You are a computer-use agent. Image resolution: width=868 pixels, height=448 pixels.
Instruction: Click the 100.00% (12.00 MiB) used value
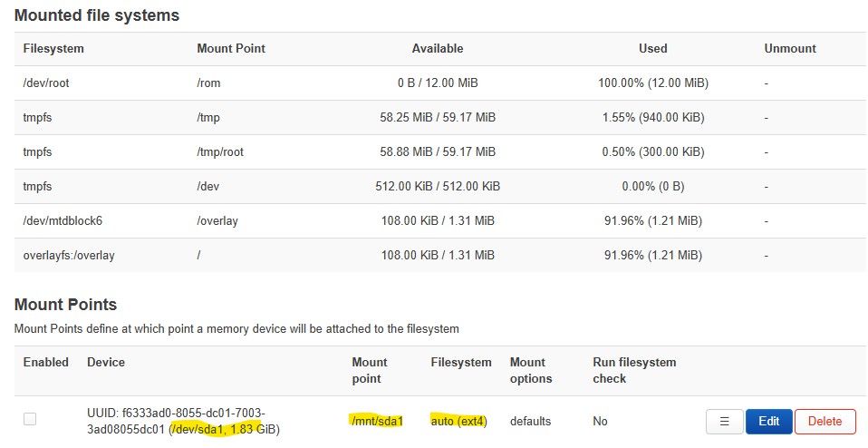click(652, 83)
